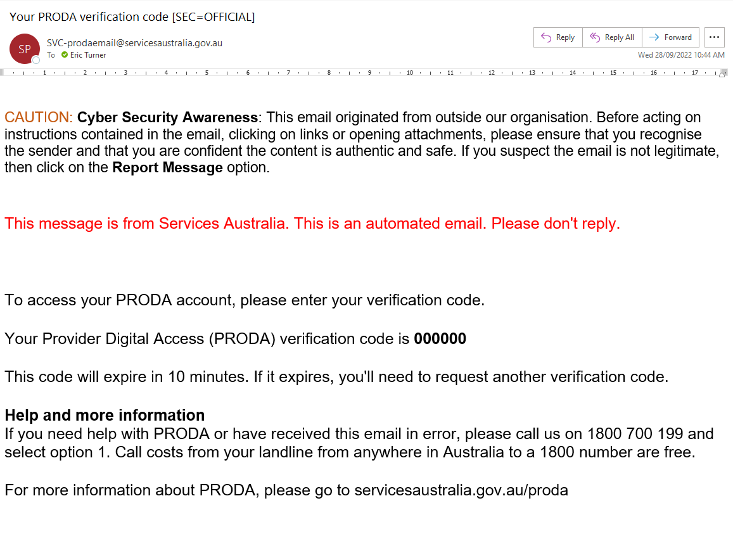733x560 pixels.
Task: Click the received date and time stamp
Action: 681,55
